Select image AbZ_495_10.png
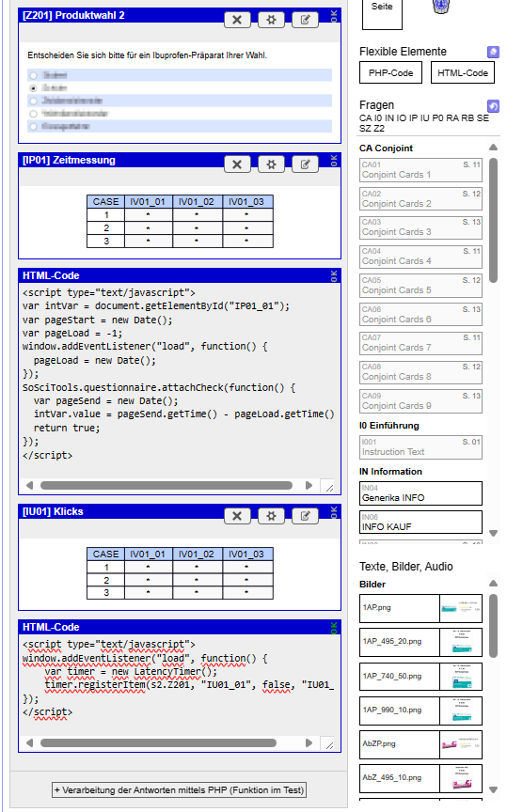 pos(421,778)
